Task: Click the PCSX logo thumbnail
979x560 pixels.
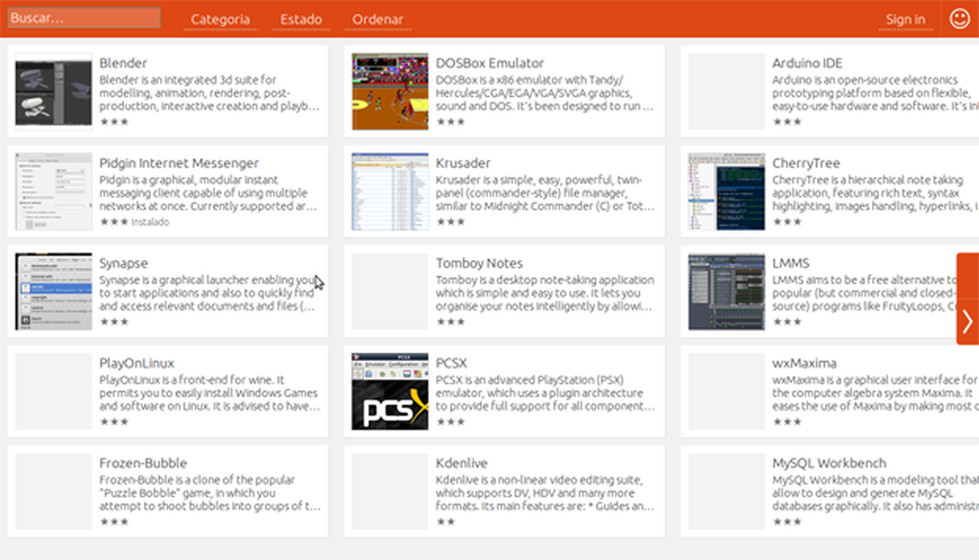Action: click(389, 390)
